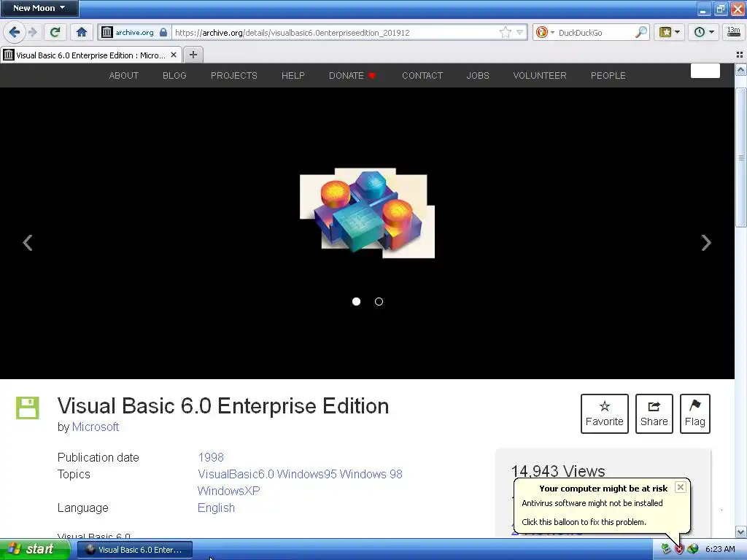Open the Windows 98 topic link

[371, 474]
